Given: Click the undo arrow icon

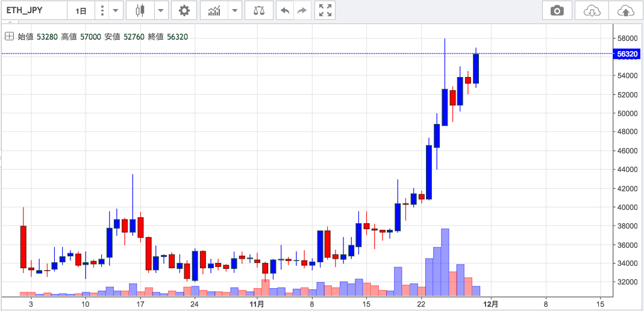Looking at the screenshot, I should pyautogui.click(x=284, y=11).
